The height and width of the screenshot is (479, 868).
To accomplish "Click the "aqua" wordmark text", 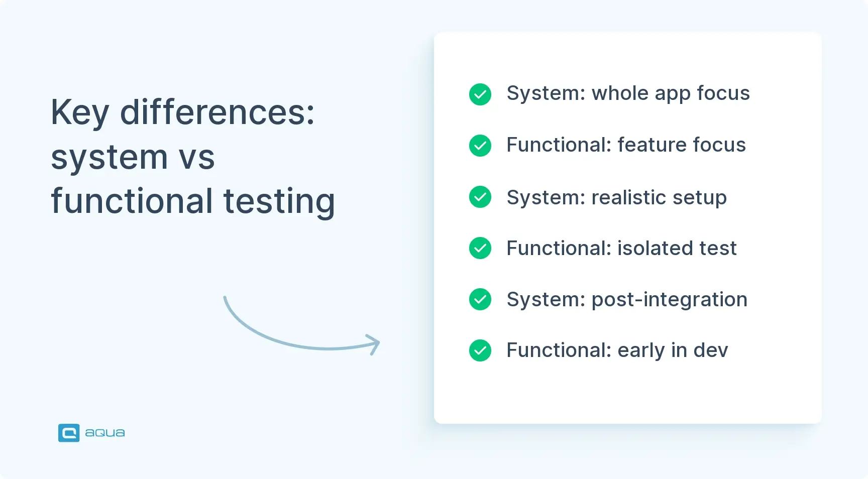I will (104, 433).
